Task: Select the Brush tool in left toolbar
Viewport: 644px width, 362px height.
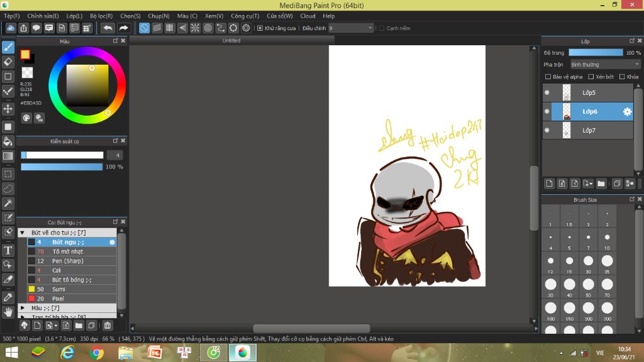Action: click(x=8, y=47)
